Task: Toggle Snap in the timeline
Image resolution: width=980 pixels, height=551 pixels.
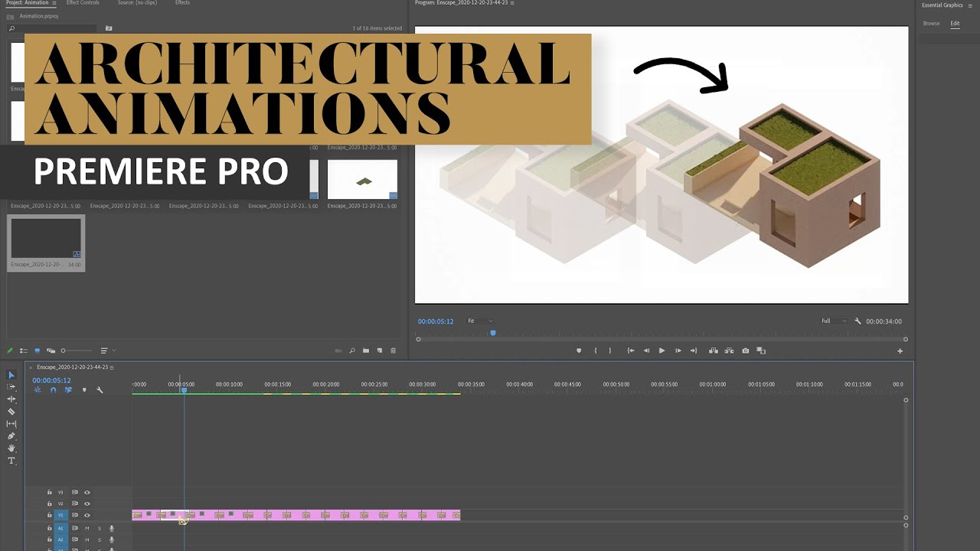Action: pyautogui.click(x=52, y=390)
